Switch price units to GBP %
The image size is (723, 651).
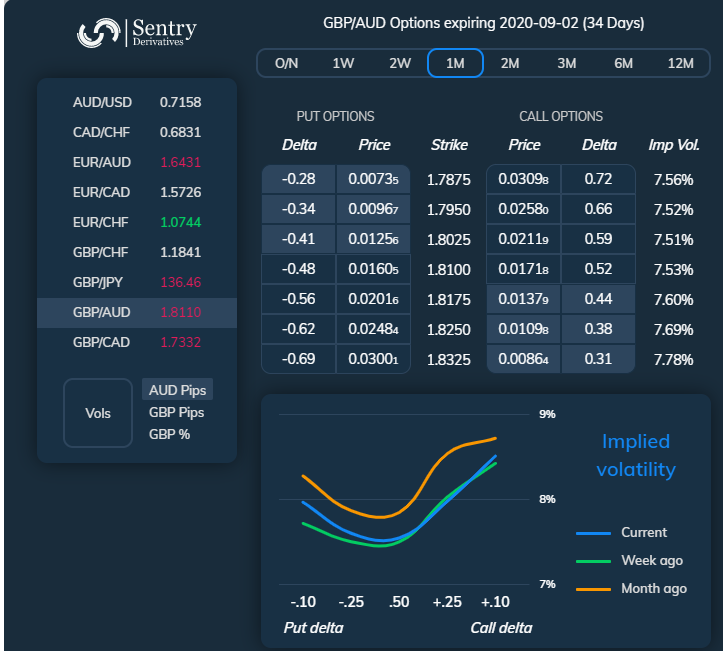point(170,434)
